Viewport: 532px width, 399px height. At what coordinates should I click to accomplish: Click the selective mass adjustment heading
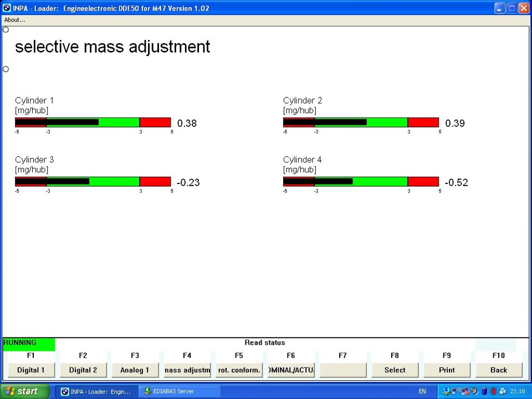(112, 47)
